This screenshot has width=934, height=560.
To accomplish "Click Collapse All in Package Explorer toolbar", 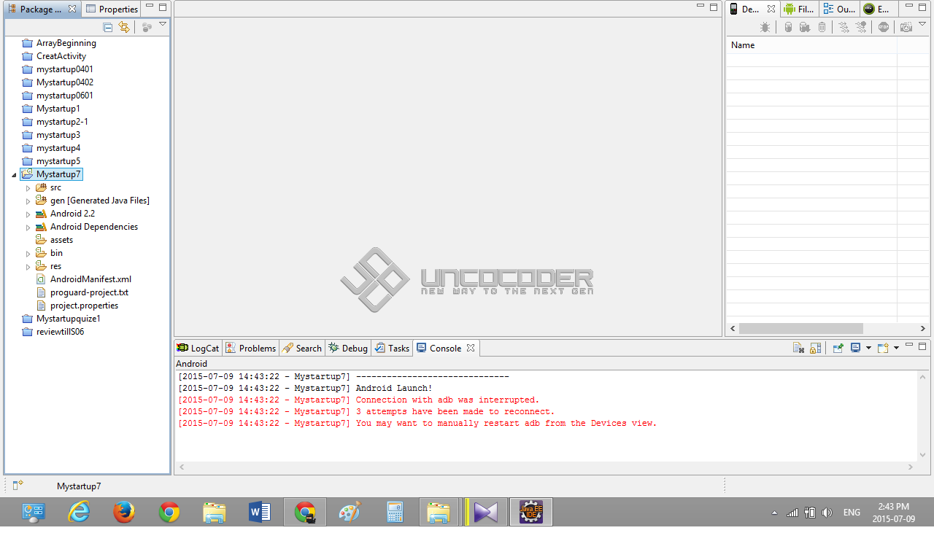I will (108, 27).
